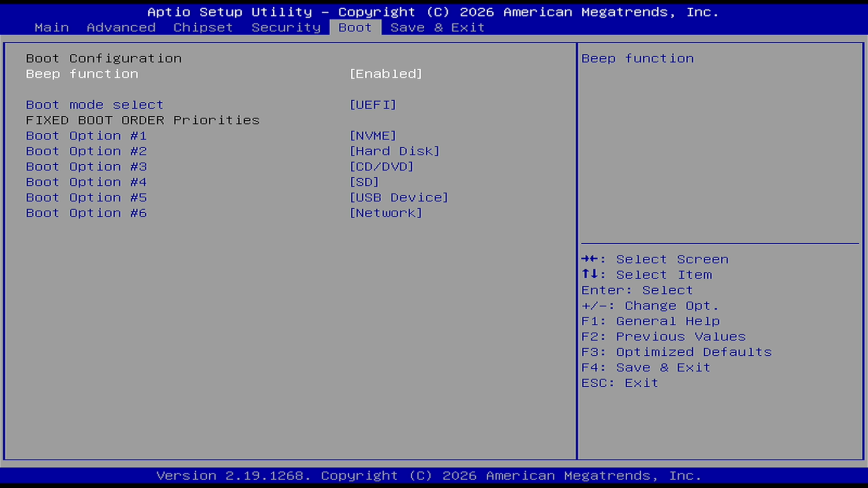Click the F2: Previous Values hint
The height and width of the screenshot is (488, 868).
click(663, 337)
